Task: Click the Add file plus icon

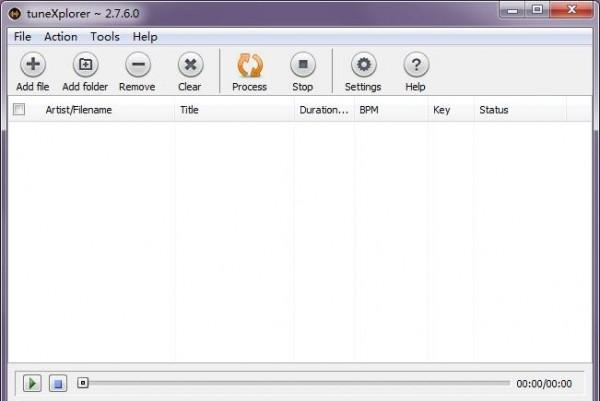Action: click(x=33, y=64)
